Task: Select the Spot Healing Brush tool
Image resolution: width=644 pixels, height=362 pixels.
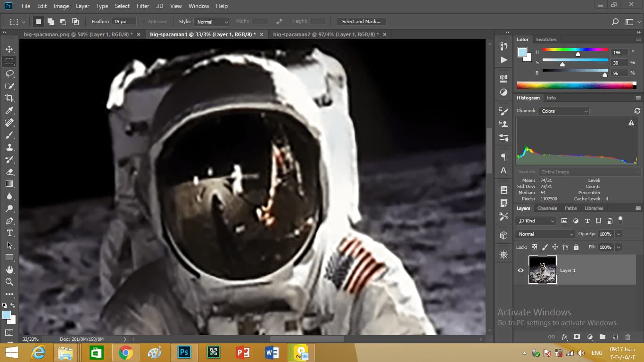Action: tap(9, 123)
